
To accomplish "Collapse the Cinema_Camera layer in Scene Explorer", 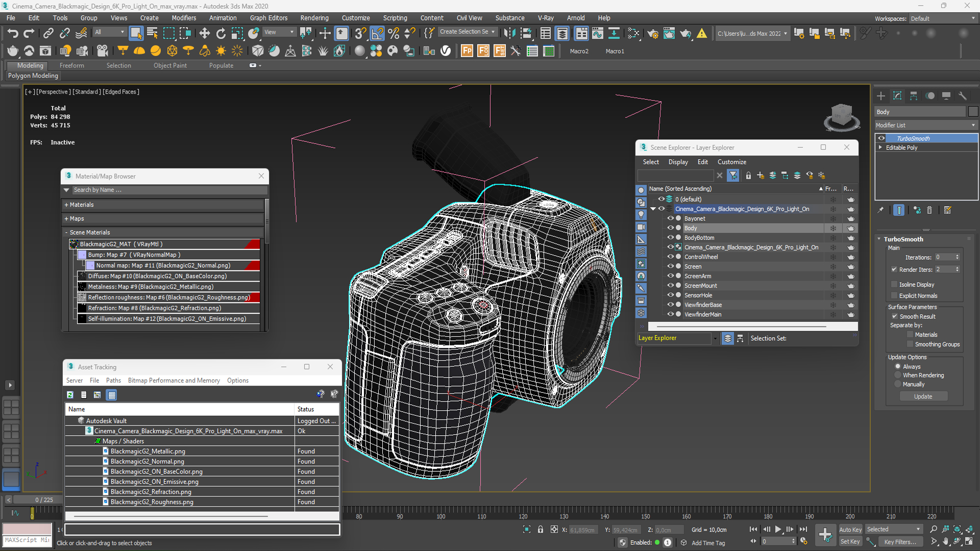I will pyautogui.click(x=653, y=209).
